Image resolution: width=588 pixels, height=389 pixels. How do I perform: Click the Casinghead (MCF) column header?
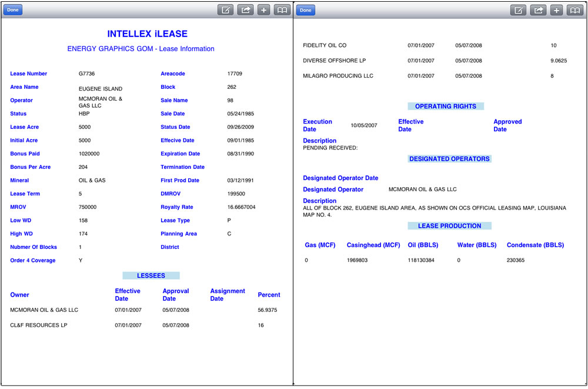[373, 245]
